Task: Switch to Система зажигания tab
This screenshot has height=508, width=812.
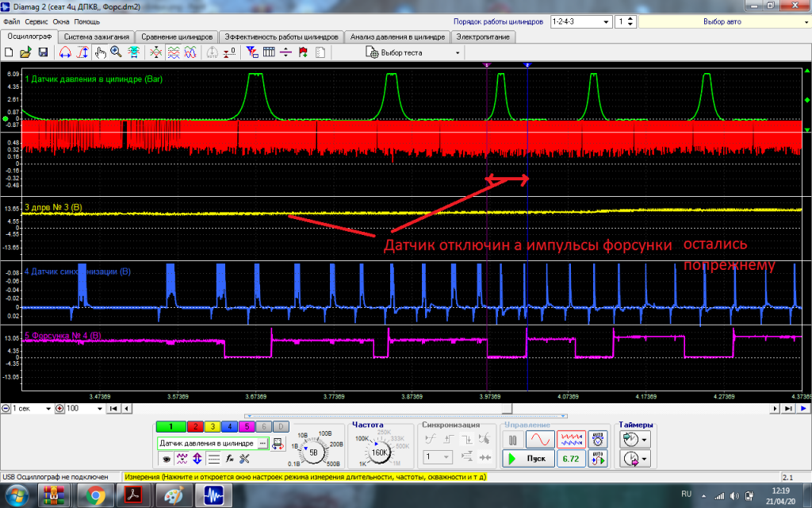Action: click(96, 37)
